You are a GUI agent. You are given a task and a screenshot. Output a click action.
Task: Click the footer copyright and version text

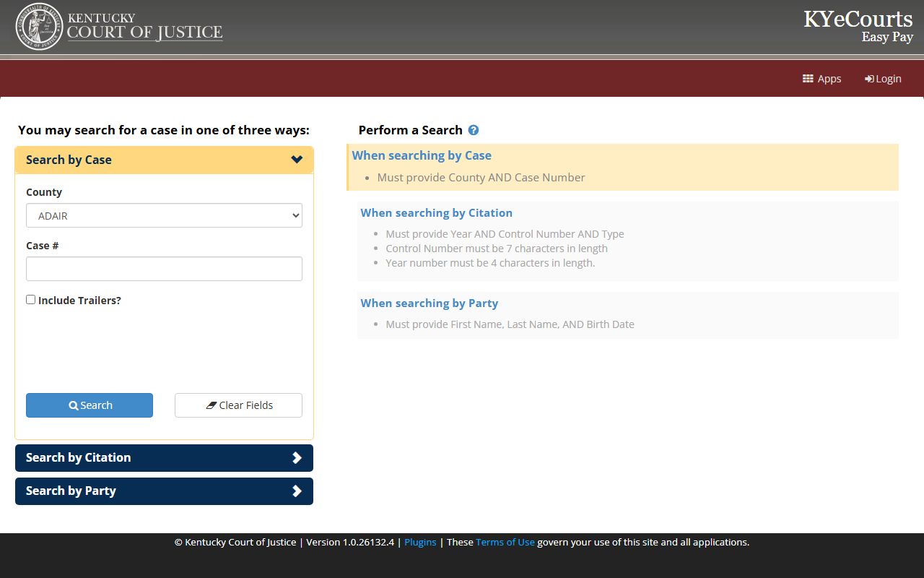point(284,542)
